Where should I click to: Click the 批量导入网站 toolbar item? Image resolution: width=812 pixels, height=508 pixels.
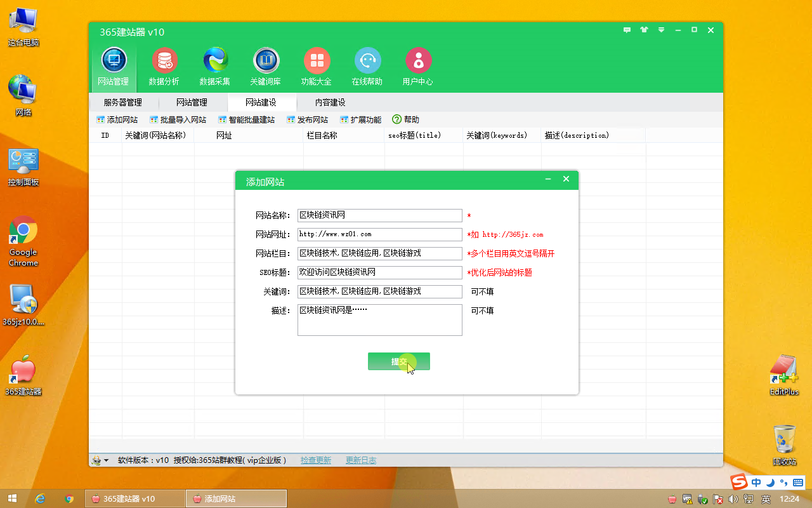tap(178, 119)
